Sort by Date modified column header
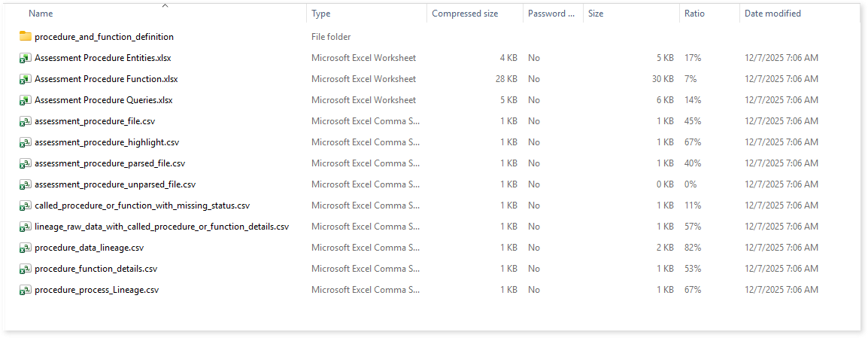The image size is (868, 338). coord(772,14)
